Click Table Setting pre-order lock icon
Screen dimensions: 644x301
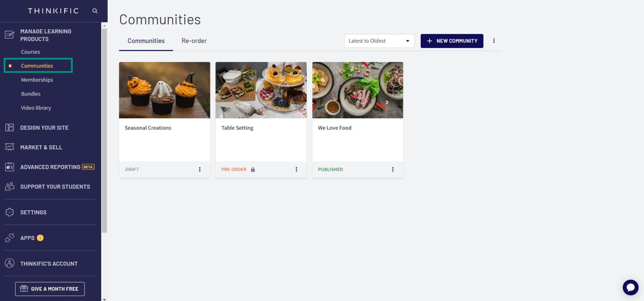[x=253, y=169]
